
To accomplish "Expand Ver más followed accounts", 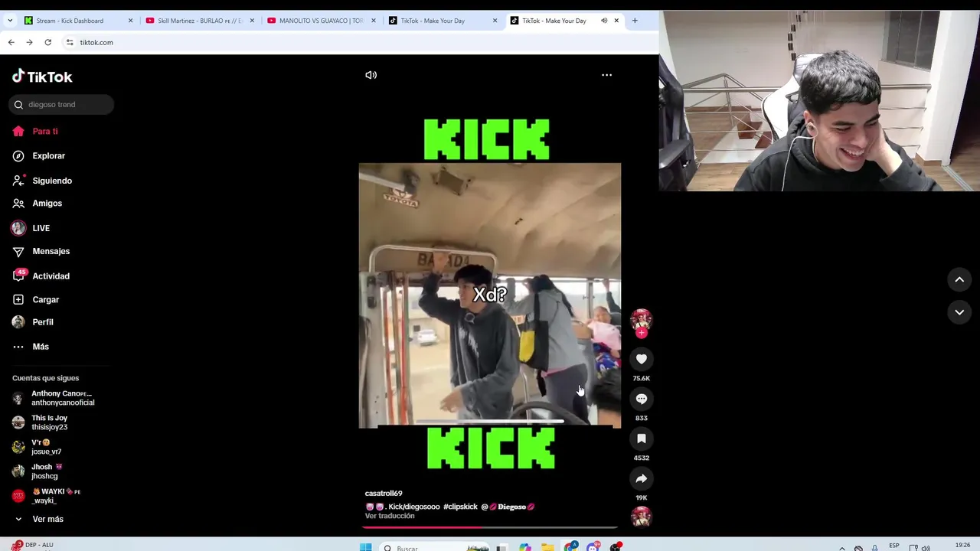I will point(39,519).
